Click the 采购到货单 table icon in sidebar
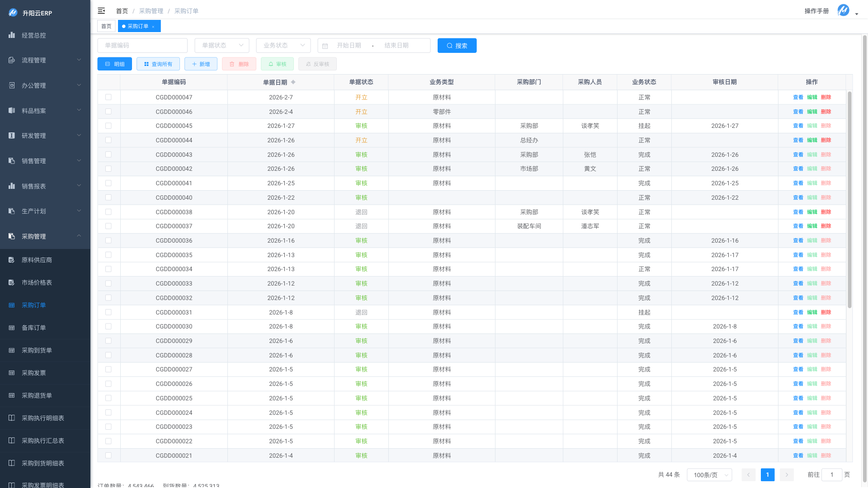 tap(12, 350)
